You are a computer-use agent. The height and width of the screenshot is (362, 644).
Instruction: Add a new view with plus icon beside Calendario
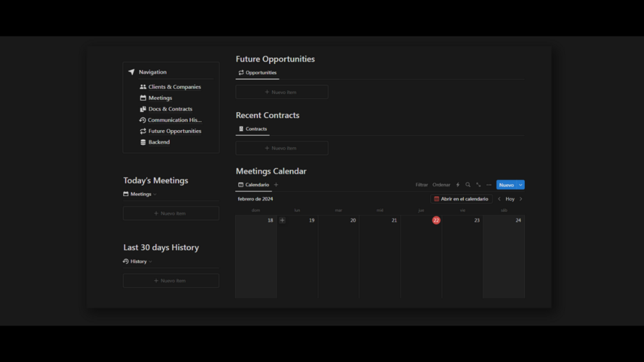click(x=276, y=185)
